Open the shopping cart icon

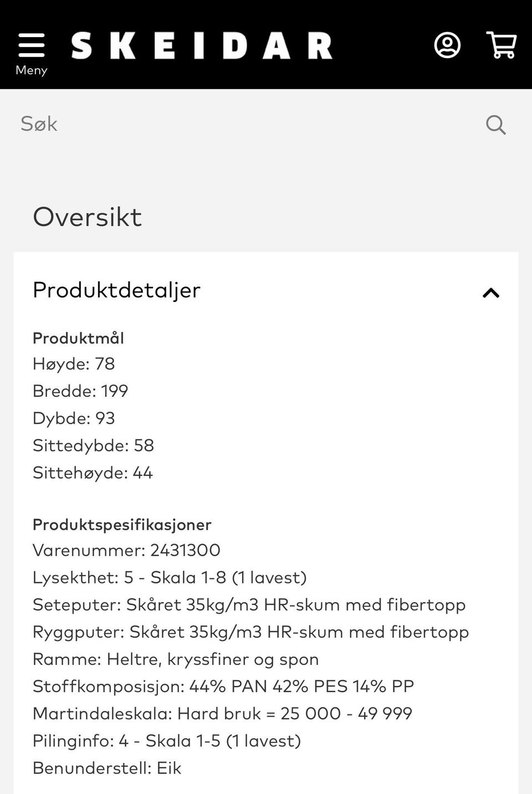point(502,45)
